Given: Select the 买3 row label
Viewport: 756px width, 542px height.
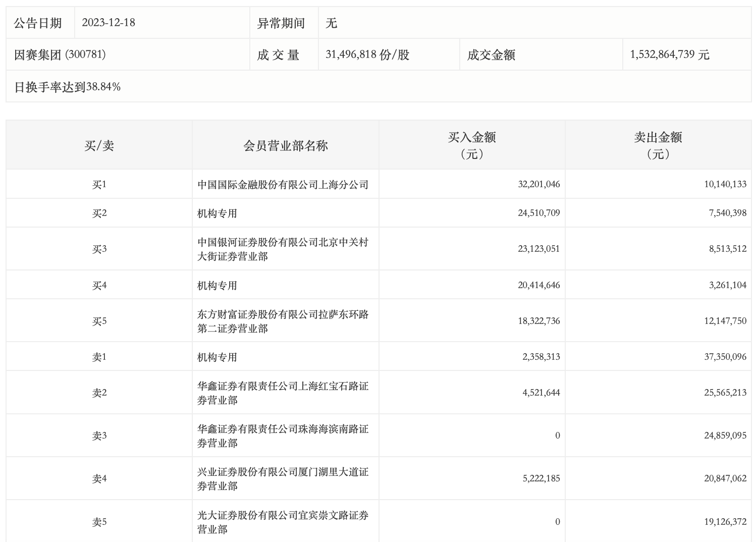Looking at the screenshot, I should (x=99, y=249).
